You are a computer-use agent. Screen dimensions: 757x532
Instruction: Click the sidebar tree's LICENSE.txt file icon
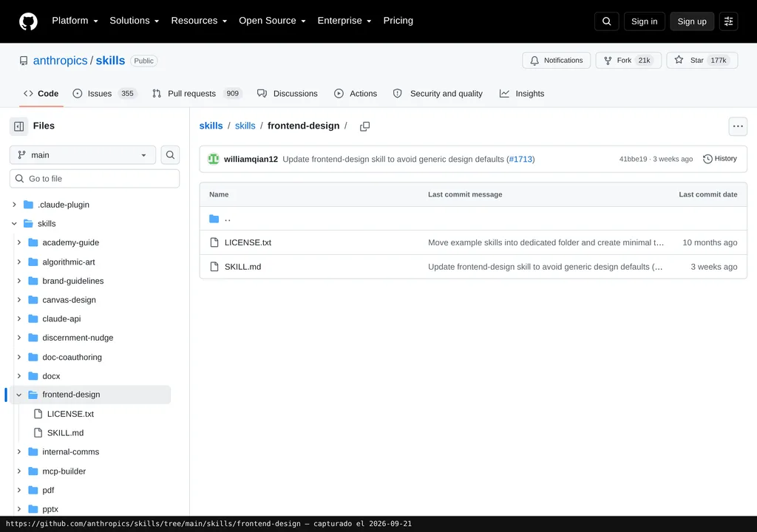[x=38, y=414]
